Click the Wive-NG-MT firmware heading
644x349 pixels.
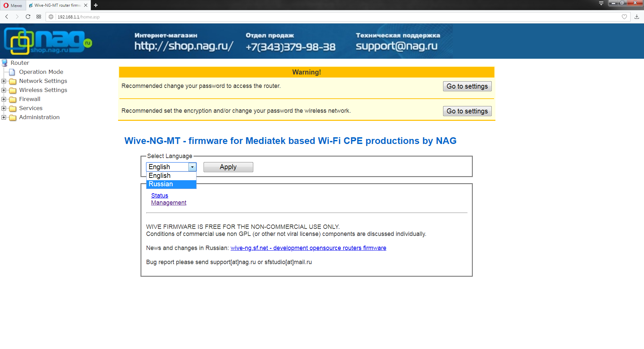290,141
